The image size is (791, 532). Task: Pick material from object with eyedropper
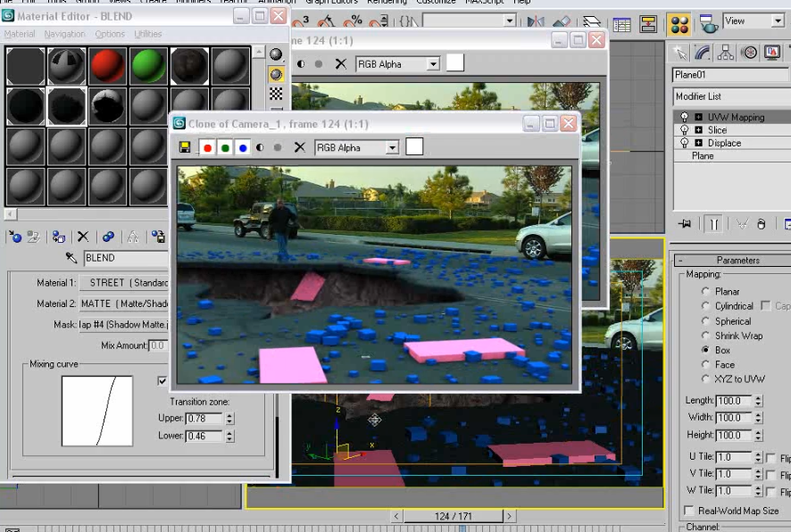coord(71,258)
